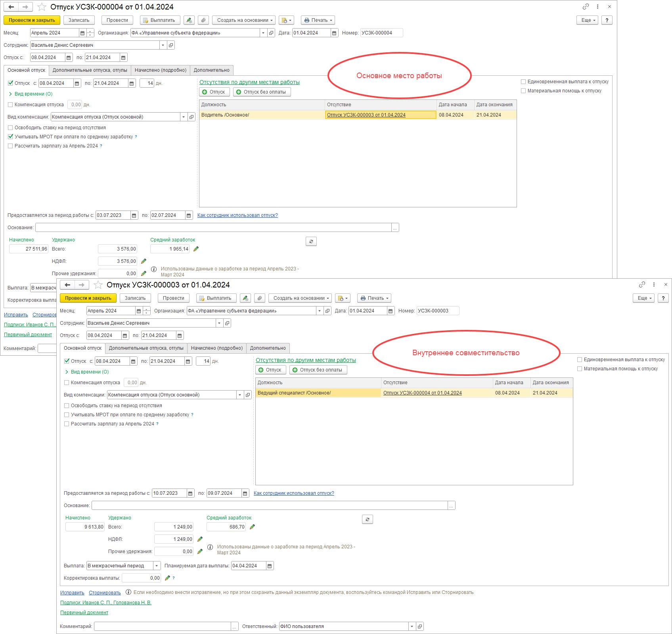Open calendar for Отпуск с 08.04.2024 in top window
This screenshot has height=634, width=672.
[x=69, y=57]
